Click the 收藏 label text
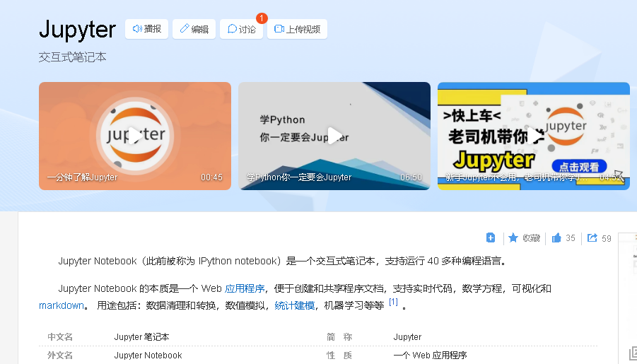 [x=532, y=238]
